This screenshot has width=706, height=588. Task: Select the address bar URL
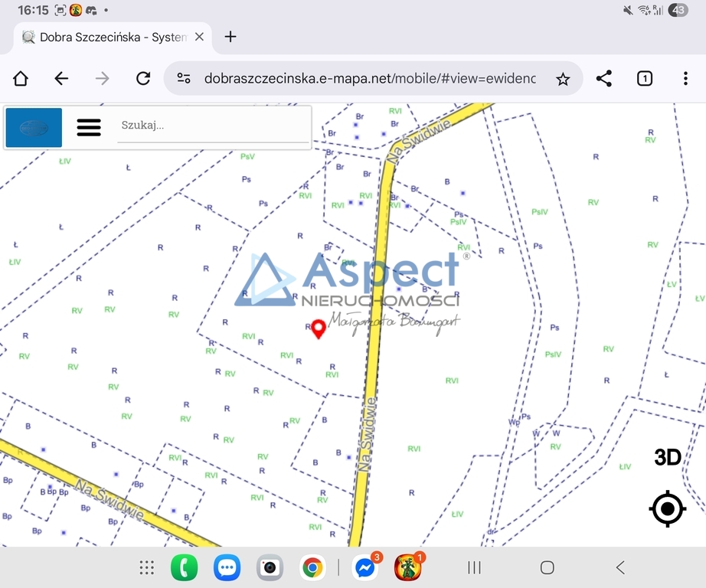pos(370,79)
